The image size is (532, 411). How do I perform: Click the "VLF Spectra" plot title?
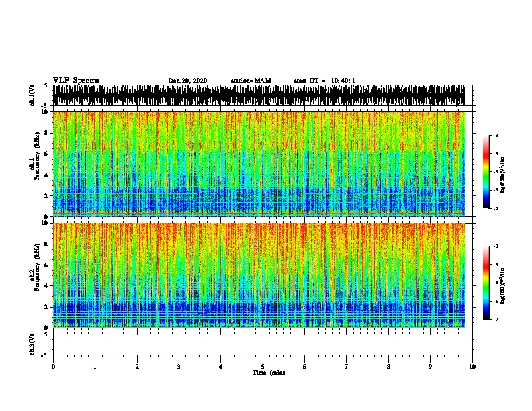coord(76,81)
